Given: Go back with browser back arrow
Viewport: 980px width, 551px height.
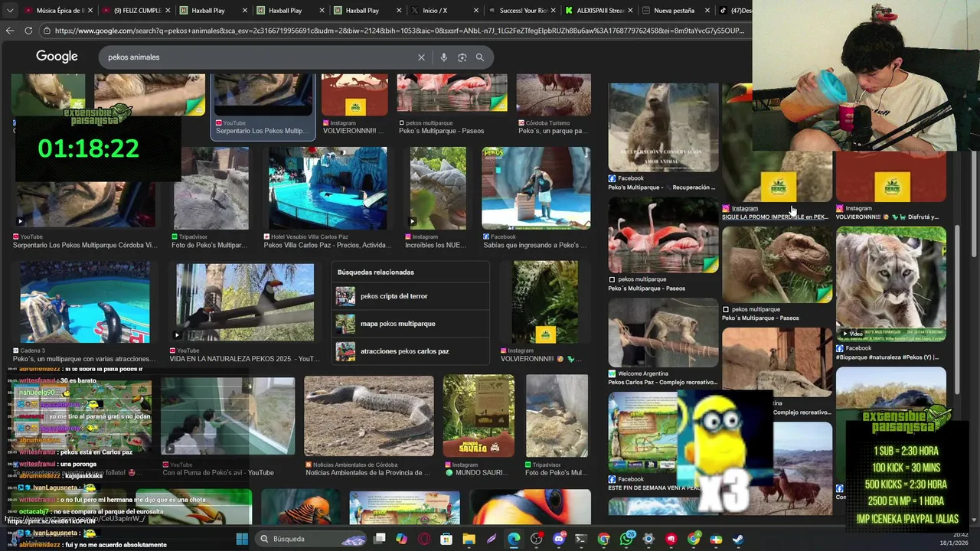Looking at the screenshot, I should pyautogui.click(x=10, y=31).
